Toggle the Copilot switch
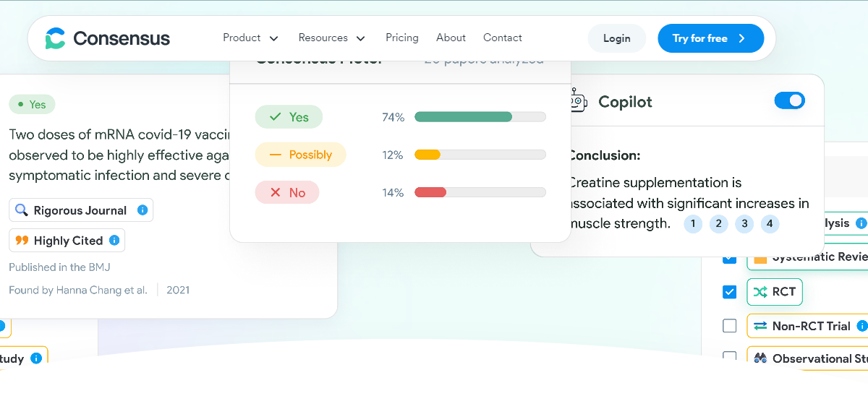Image resolution: width=868 pixels, height=396 pixels. [789, 100]
